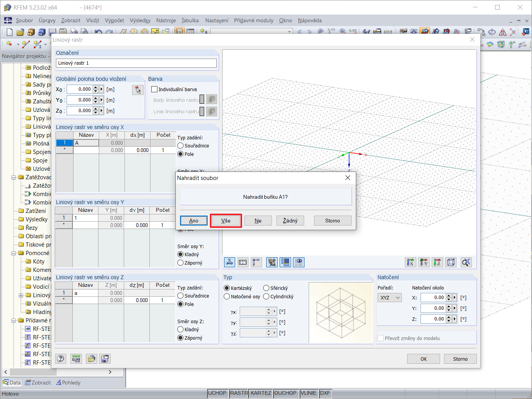Open the Výsledky menu
Viewport: 532px width, 399px height.
[140, 20]
